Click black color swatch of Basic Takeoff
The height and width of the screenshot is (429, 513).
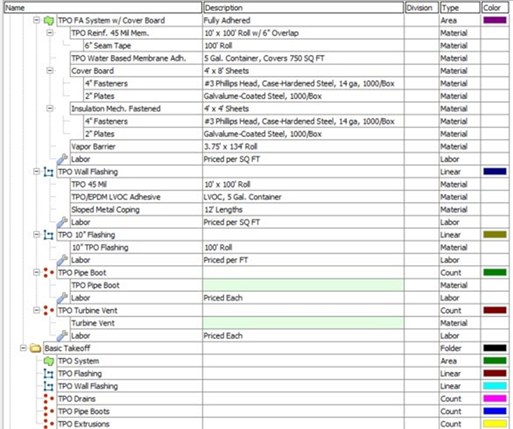pyautogui.click(x=495, y=348)
